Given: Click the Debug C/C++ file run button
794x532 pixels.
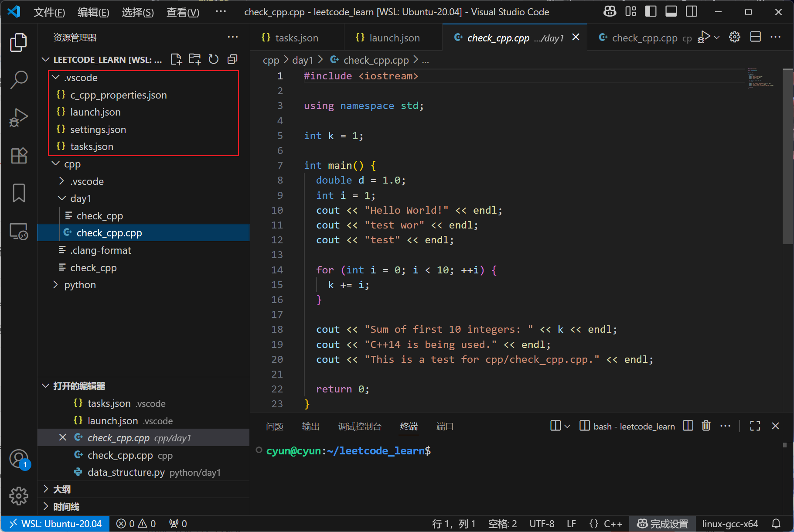Looking at the screenshot, I should tap(704, 37).
